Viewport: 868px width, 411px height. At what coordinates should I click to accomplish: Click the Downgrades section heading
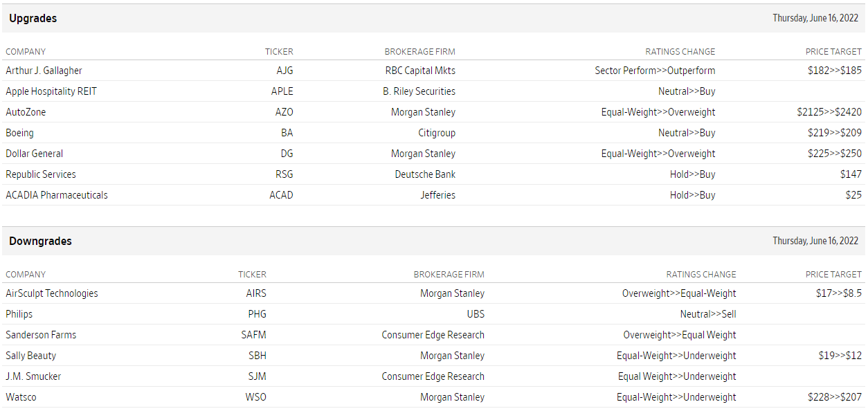(40, 241)
